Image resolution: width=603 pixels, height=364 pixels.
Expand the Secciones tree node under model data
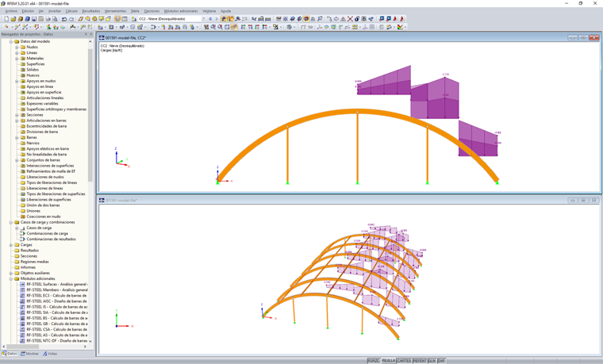17,115
